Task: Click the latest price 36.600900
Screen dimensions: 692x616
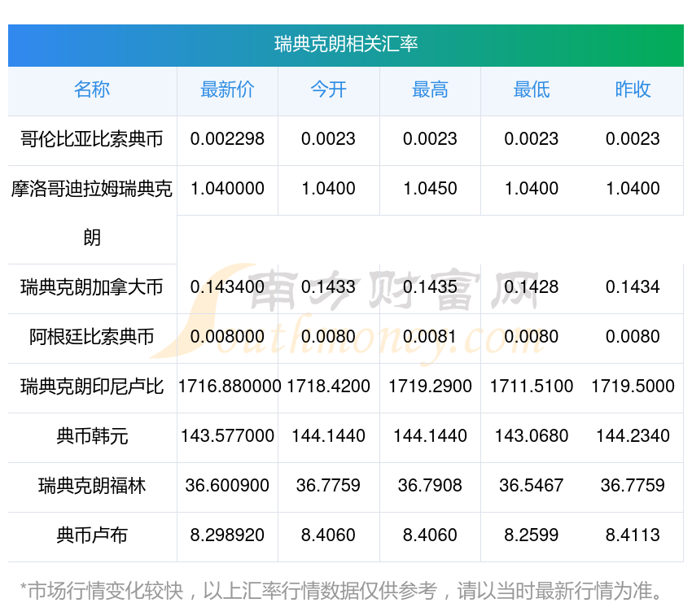Action: [x=227, y=486]
